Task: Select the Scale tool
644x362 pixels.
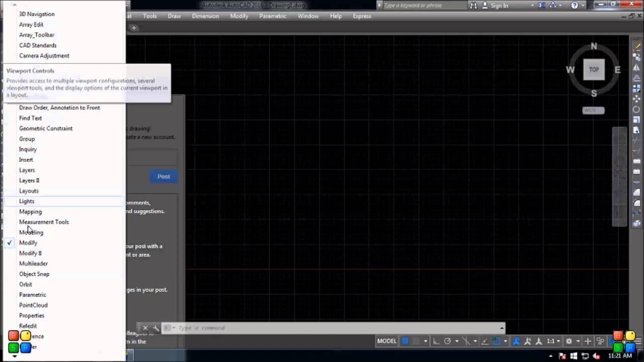Action: [x=636, y=120]
